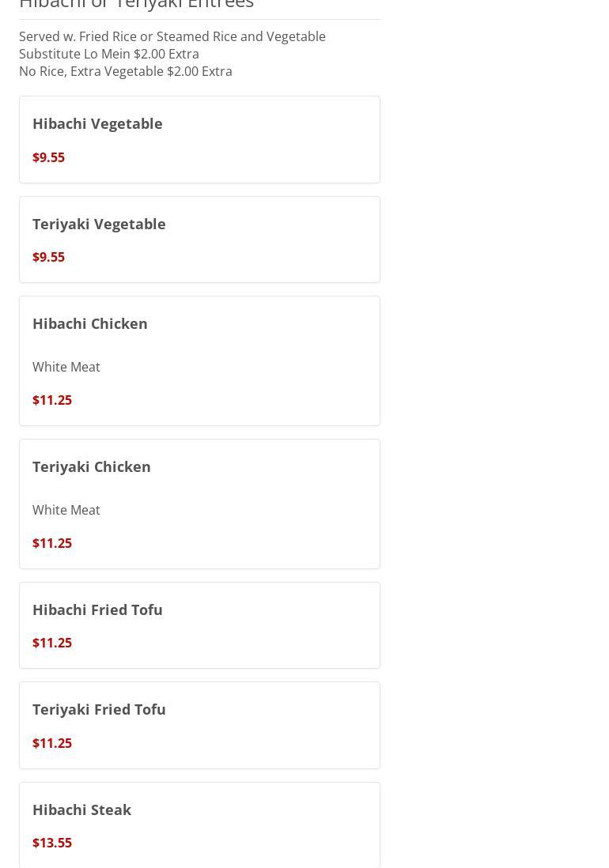Click the $9.55 price under Teriyaki Vegetable
609x868 pixels.
pos(48,257)
